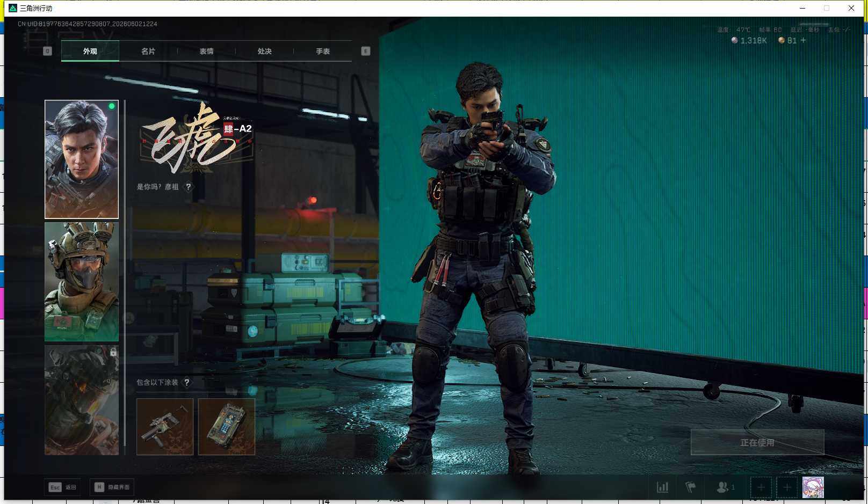
Task: Select the helmeted masked soldier skin
Action: coord(82,282)
